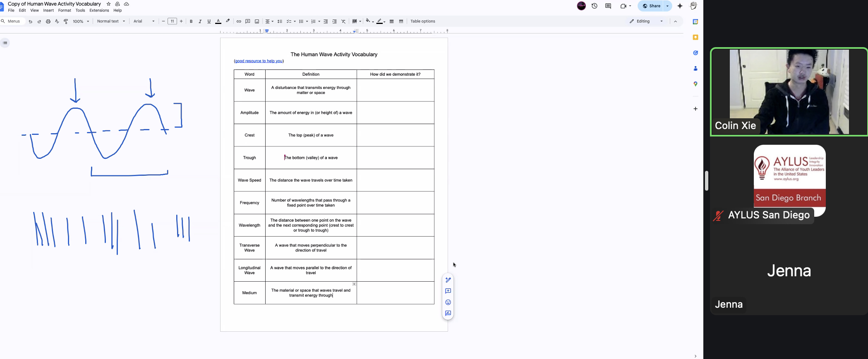This screenshot has width=868, height=359.
Task: Ask Gemini using the sparkle icon
Action: pyautogui.click(x=680, y=6)
